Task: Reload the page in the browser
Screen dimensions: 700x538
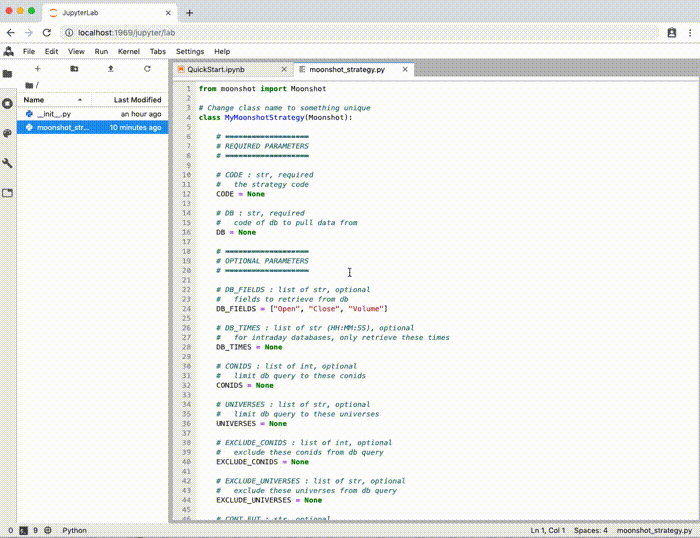Action: pyautogui.click(x=47, y=32)
